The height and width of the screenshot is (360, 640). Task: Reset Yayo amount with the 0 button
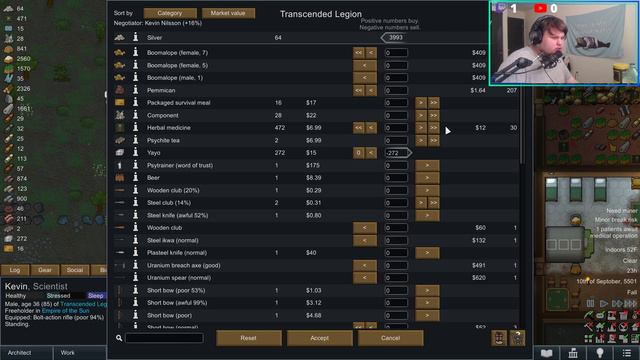pos(358,153)
